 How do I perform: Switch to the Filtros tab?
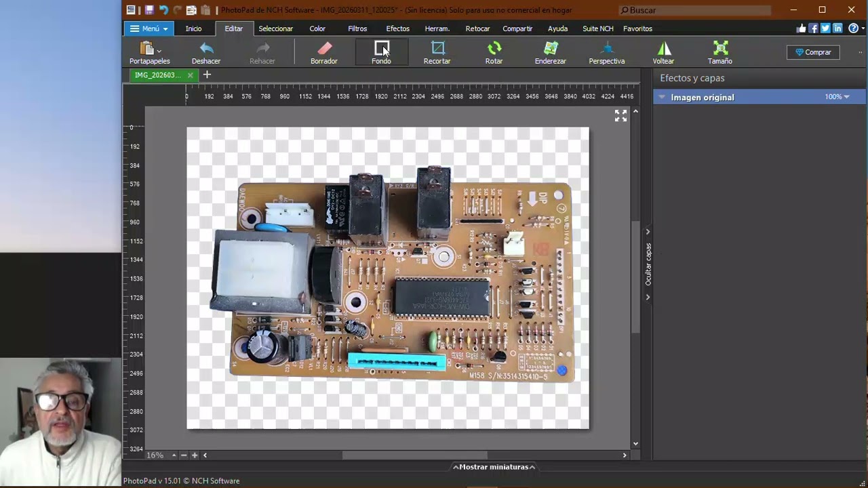(357, 28)
